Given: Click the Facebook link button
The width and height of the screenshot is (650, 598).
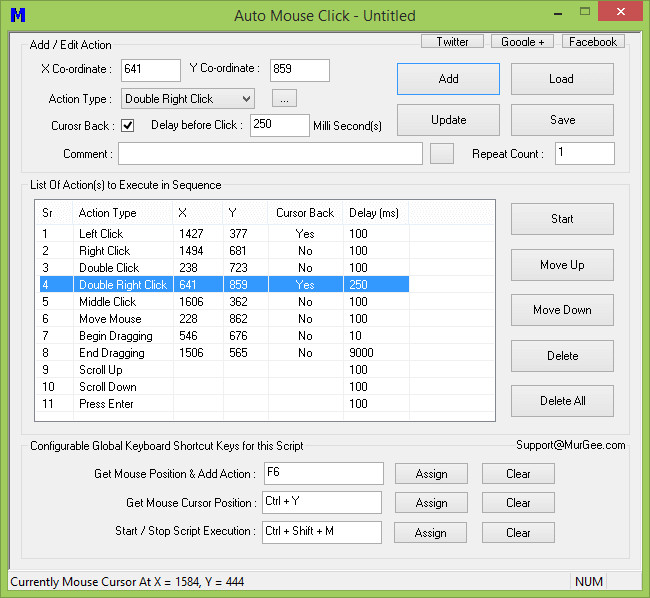Looking at the screenshot, I should [x=593, y=42].
